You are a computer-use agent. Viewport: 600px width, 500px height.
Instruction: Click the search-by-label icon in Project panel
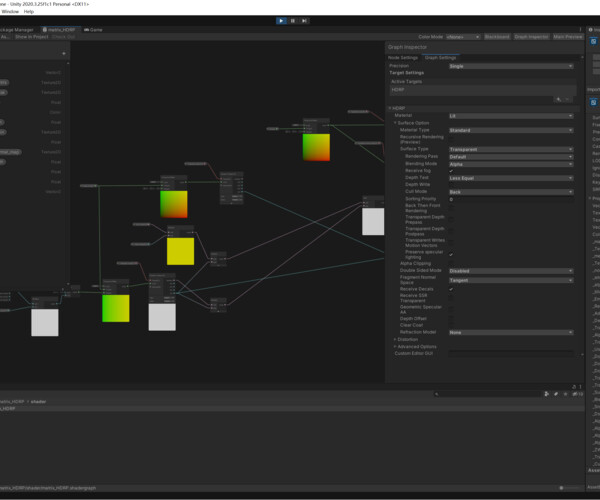coord(556,394)
